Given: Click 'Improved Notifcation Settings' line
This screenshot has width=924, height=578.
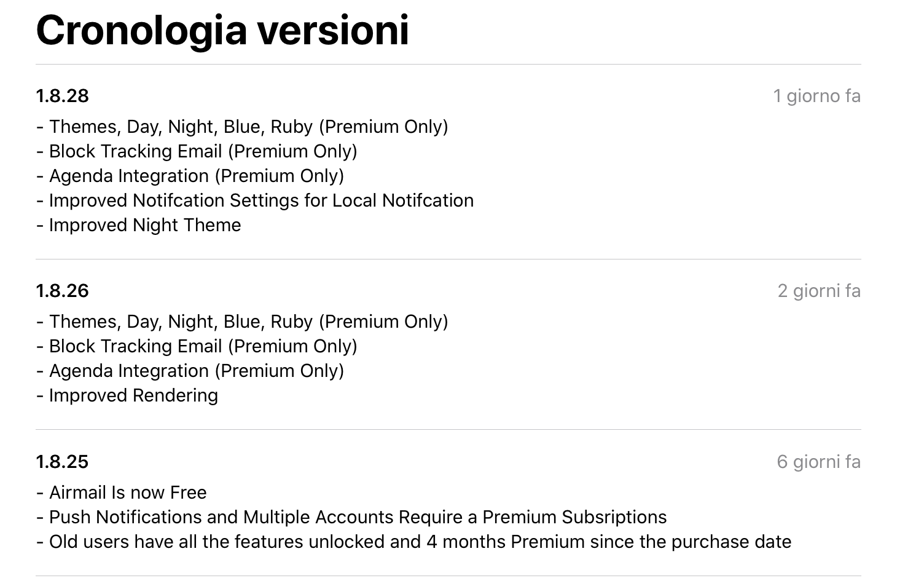Looking at the screenshot, I should 255,200.
